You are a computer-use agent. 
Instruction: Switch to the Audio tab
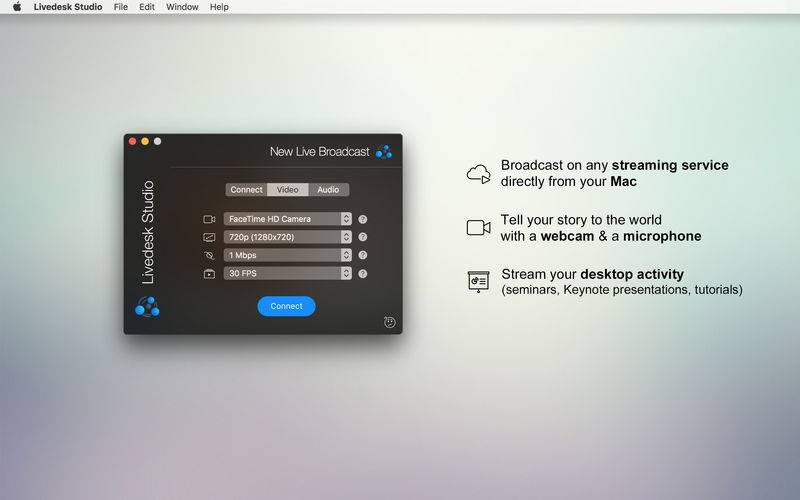(x=329, y=189)
